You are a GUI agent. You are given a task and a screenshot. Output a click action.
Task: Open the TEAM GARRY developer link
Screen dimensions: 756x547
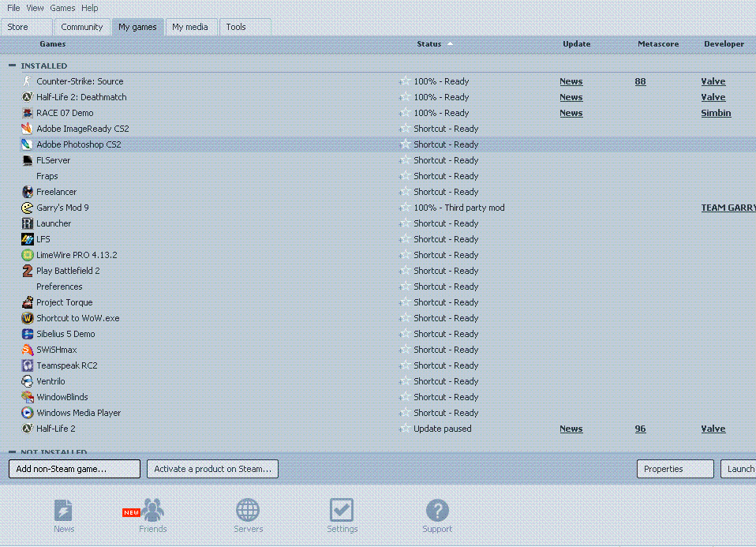point(728,208)
